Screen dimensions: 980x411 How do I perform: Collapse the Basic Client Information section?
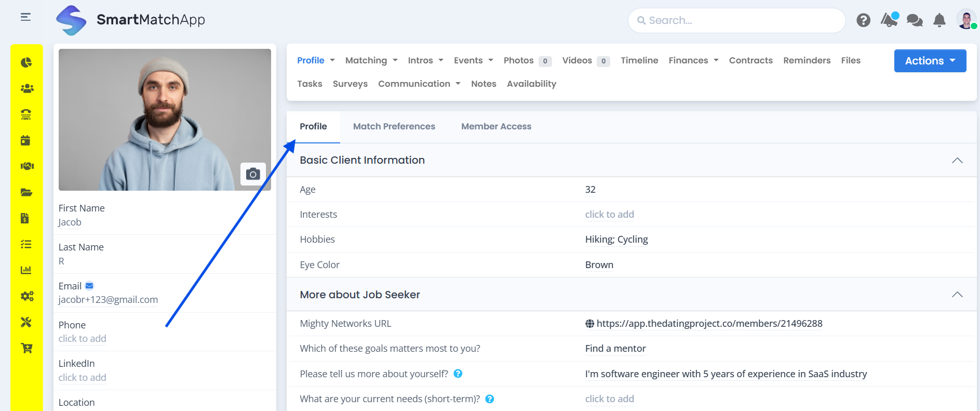[957, 161]
